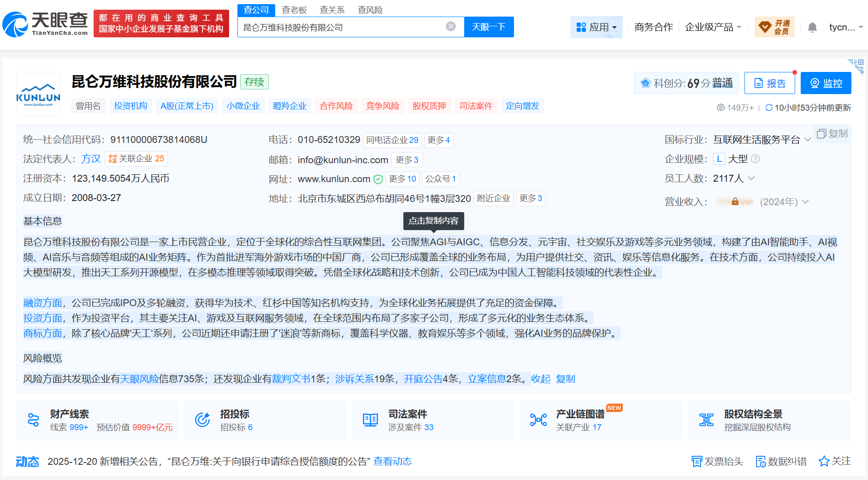Open 招标 bidding card
This screenshot has height=480, width=868.
(265, 420)
